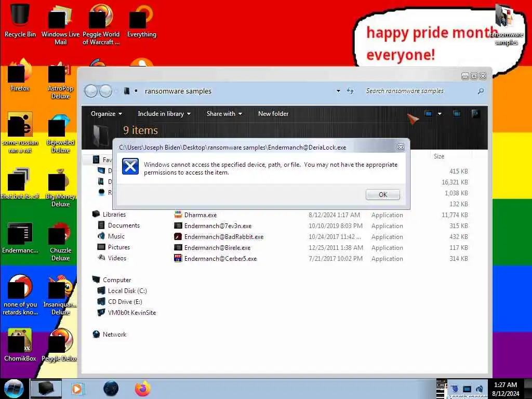Click the change view icon
532x399 pixels.
click(x=428, y=114)
